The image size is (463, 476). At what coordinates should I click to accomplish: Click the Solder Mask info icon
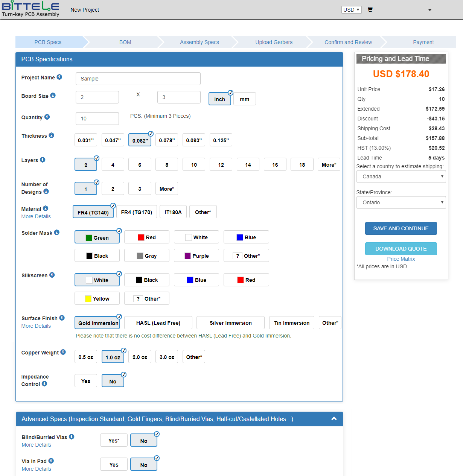point(57,233)
